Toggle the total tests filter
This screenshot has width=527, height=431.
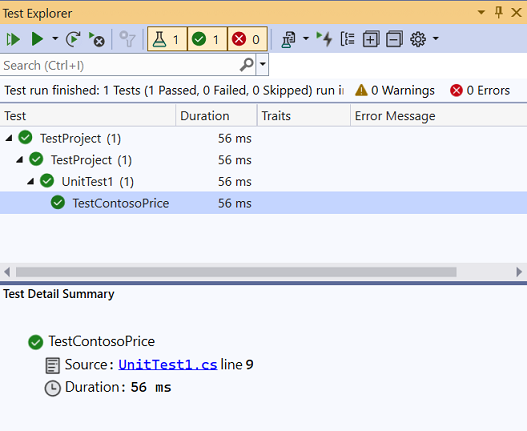pyautogui.click(x=167, y=39)
